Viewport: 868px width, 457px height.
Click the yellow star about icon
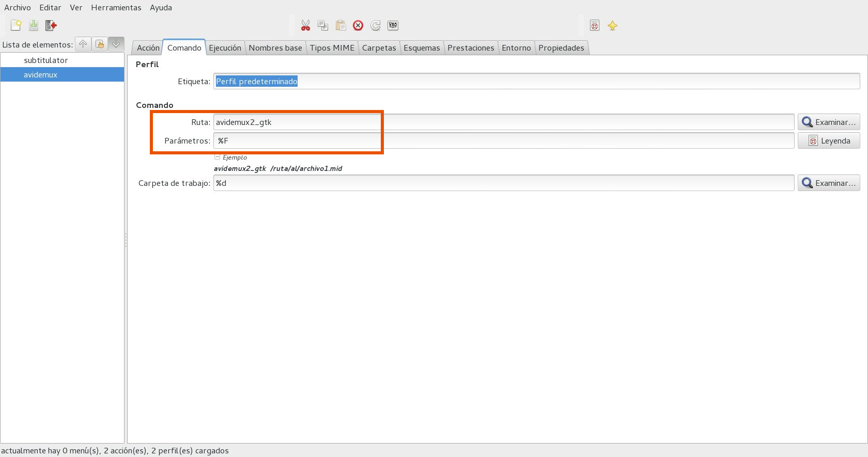pos(612,25)
